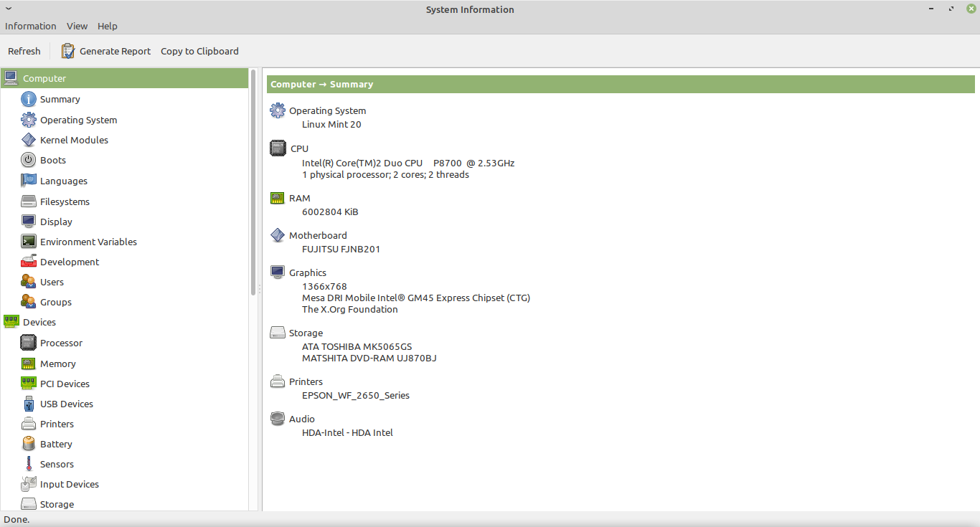Select Operating System tree entry
The width and height of the screenshot is (980, 527).
(x=79, y=120)
